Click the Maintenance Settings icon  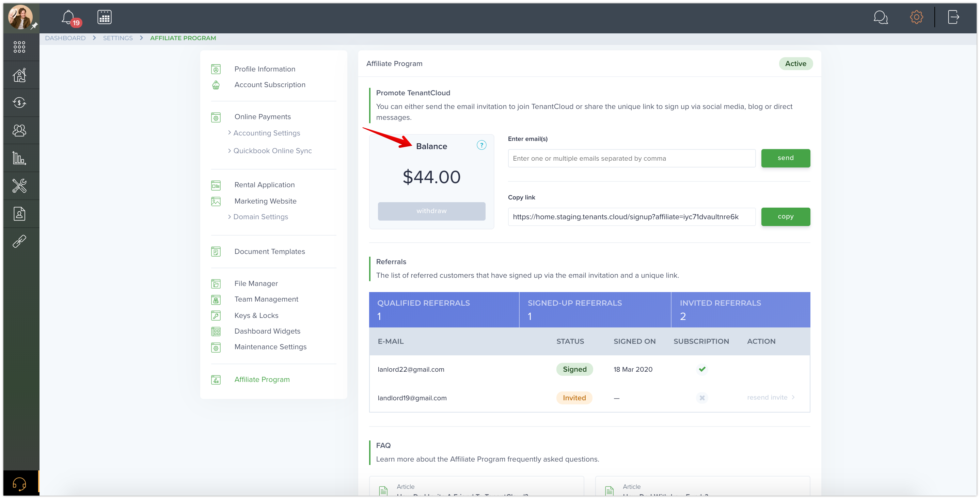(216, 347)
